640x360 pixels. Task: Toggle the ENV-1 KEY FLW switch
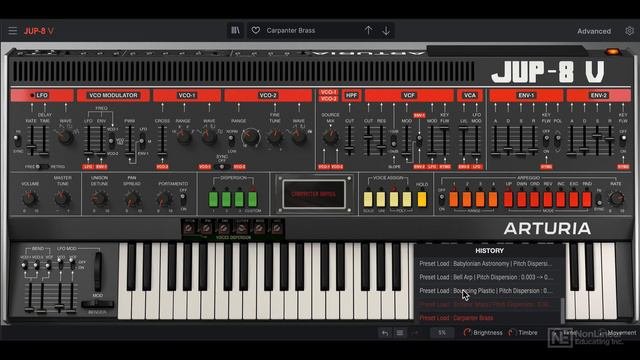pyautogui.click(x=546, y=141)
